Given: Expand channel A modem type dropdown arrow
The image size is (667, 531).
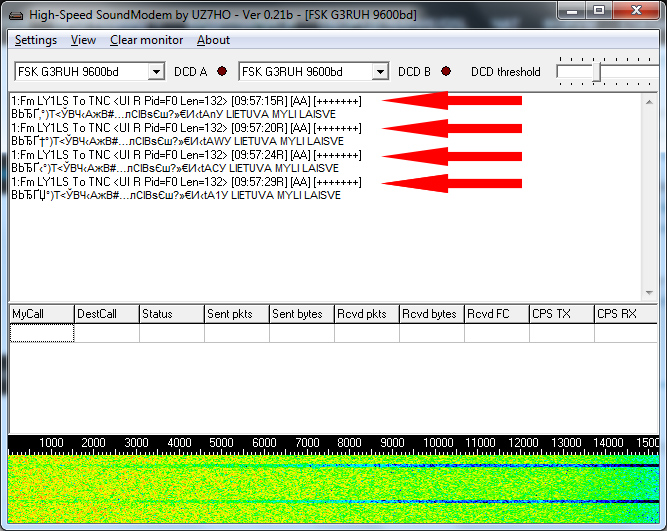Looking at the screenshot, I should [156, 71].
